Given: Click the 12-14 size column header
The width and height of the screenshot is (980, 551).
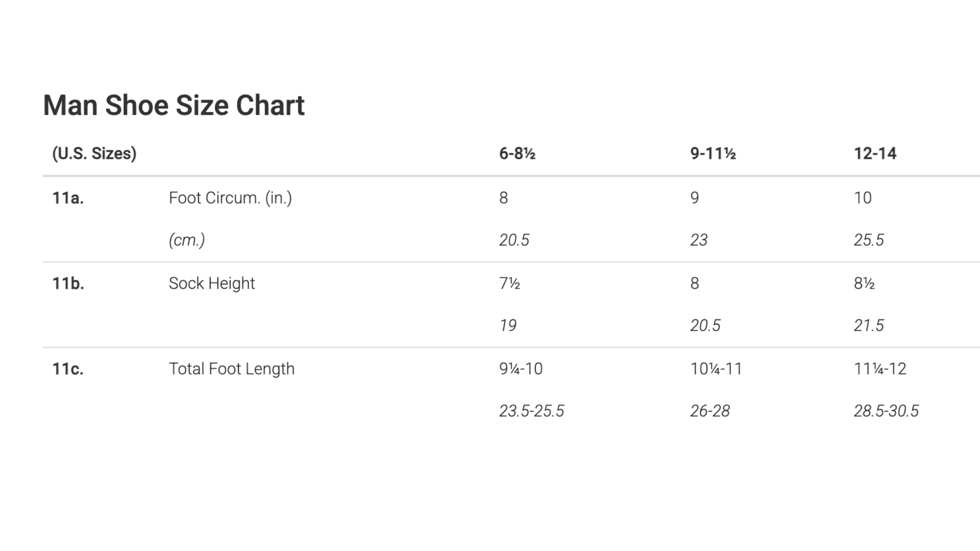Looking at the screenshot, I should click(x=875, y=154).
